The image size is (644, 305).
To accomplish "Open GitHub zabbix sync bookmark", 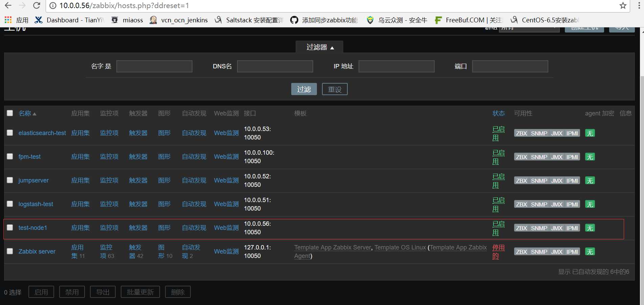I will tap(324, 20).
